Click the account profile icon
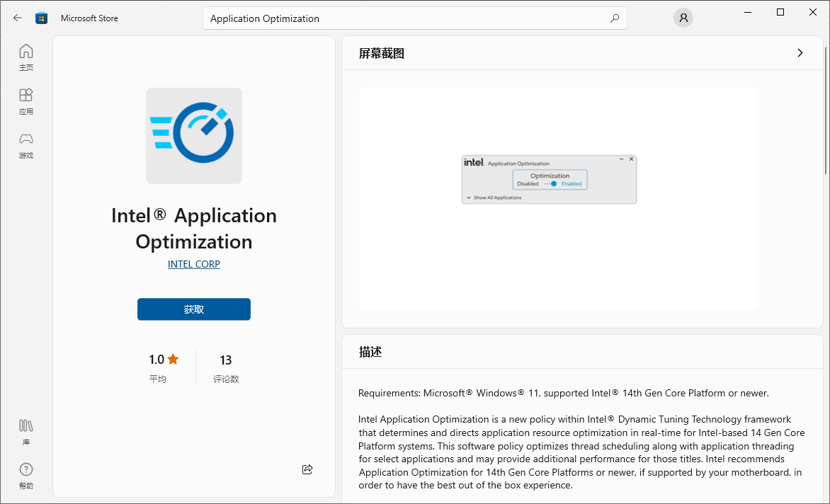 tap(683, 18)
